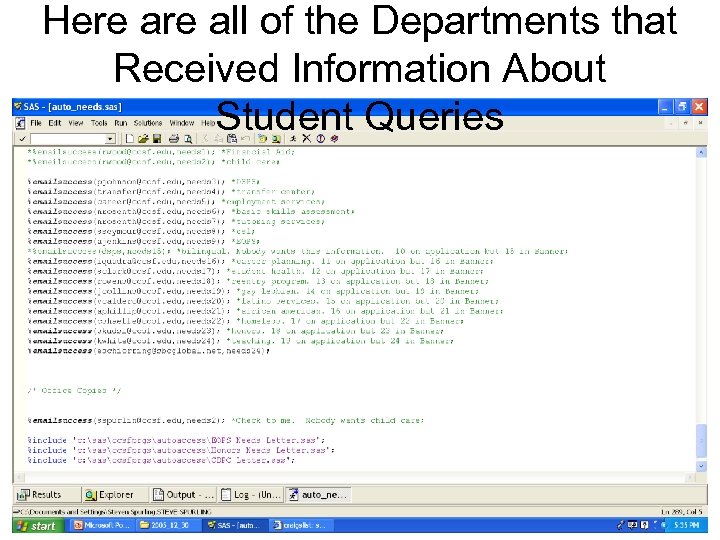Click the Honors Needs Letter.sas include line

(x=181, y=450)
